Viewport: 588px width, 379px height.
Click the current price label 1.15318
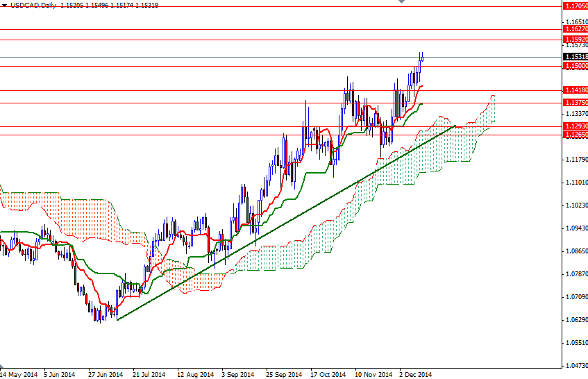[576, 57]
